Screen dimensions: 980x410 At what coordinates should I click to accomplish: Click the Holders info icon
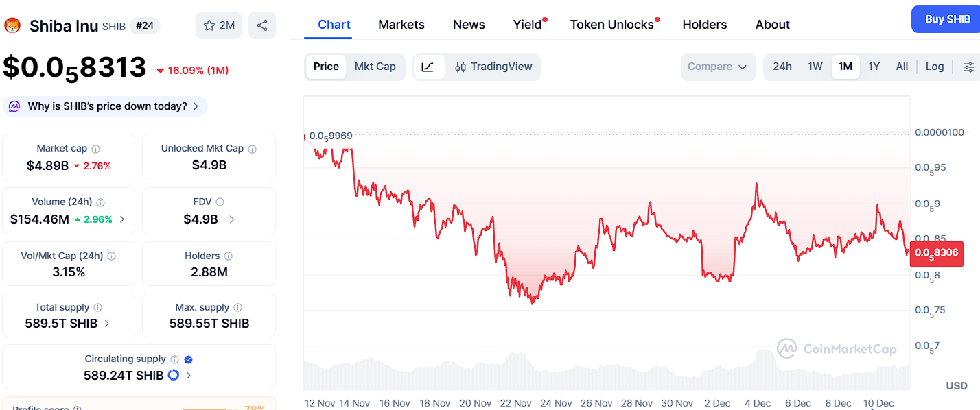point(228,256)
